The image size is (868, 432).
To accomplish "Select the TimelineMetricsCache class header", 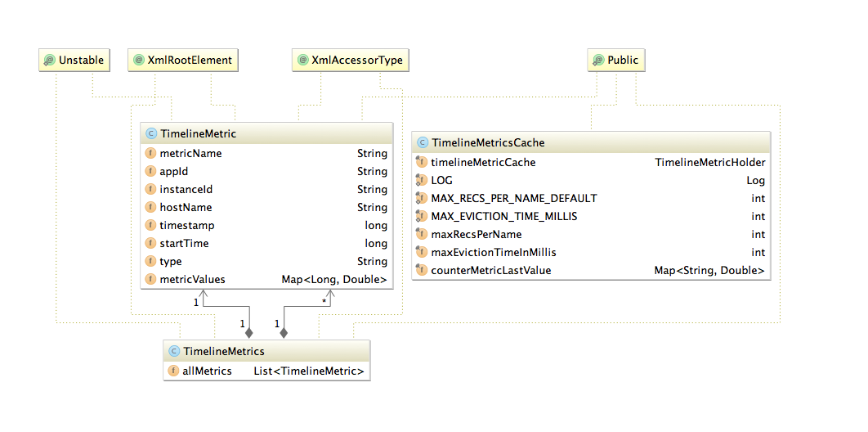I will [x=488, y=142].
